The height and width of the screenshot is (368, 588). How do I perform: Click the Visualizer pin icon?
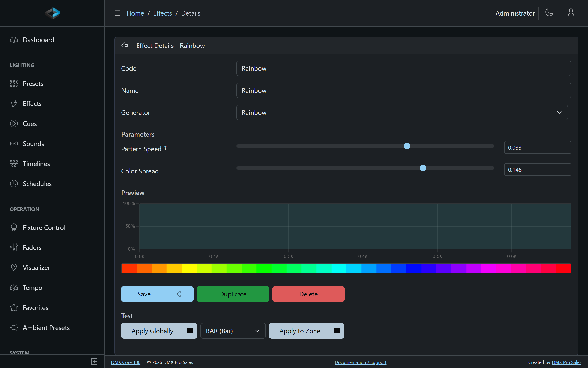coord(14,267)
